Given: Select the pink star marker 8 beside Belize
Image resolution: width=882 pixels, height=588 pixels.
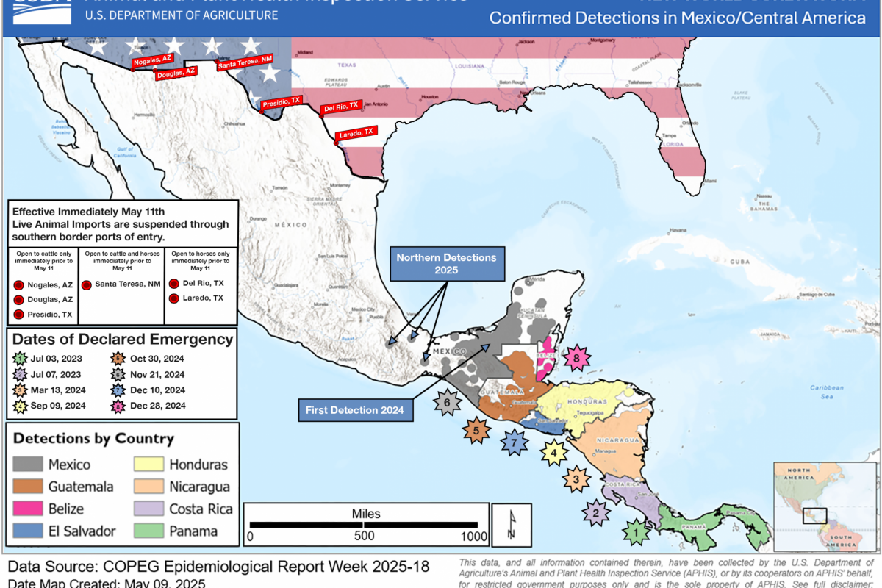Looking at the screenshot, I should click(x=578, y=359).
